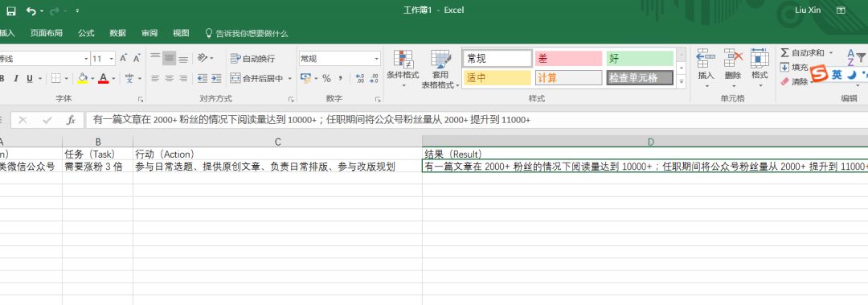This screenshot has height=305, width=868.
Task: Toggle 自动换行 wrap text
Action: coord(252,58)
